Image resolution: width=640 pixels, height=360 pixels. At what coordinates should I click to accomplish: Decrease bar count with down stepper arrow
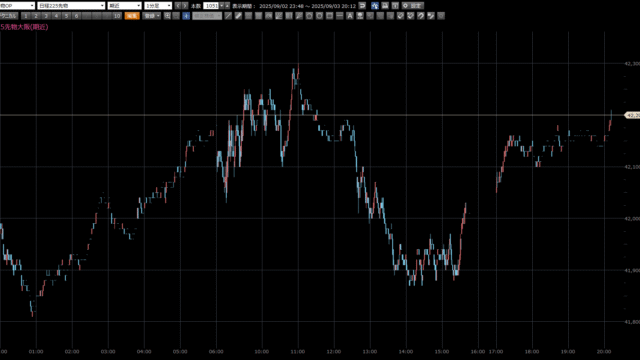pos(222,6)
